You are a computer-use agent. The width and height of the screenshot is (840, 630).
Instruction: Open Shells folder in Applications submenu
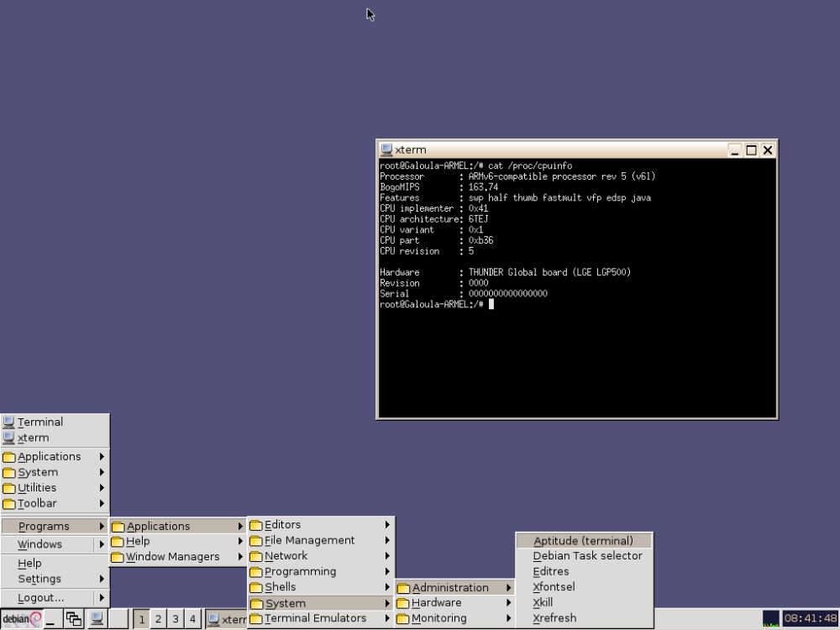coord(322,586)
